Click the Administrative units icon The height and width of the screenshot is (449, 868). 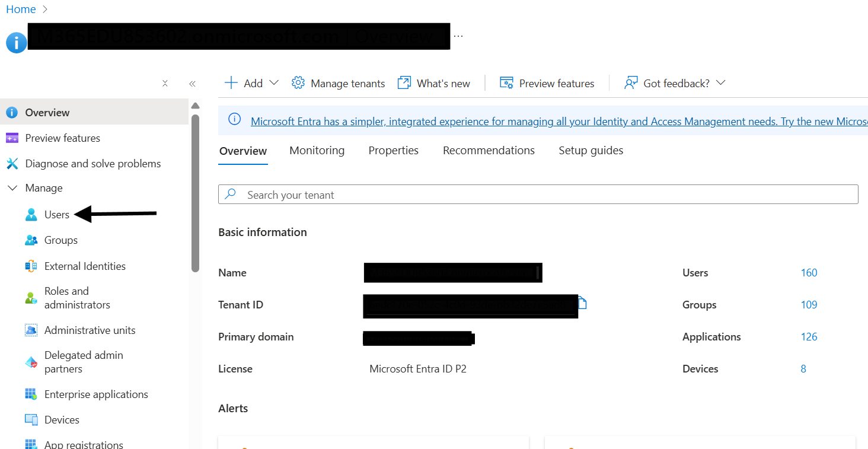click(x=31, y=330)
